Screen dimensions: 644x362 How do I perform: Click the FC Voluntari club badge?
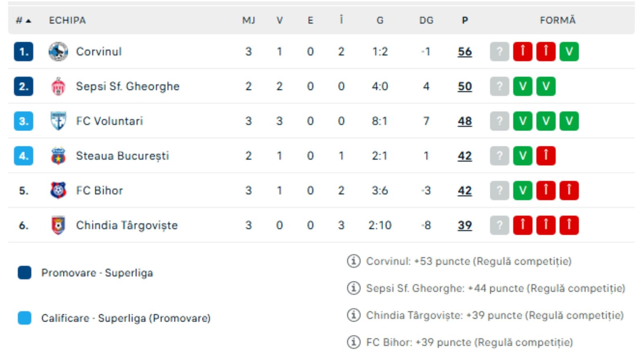pos(59,121)
